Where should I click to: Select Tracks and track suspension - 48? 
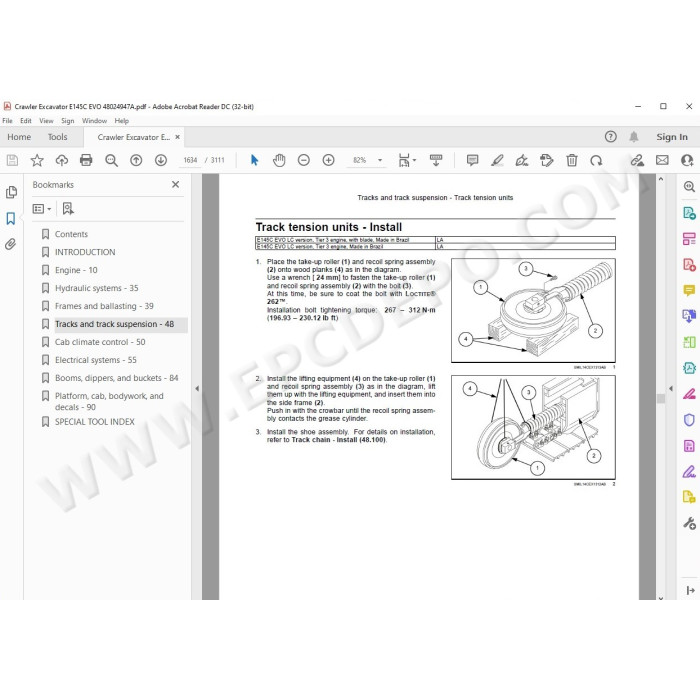(x=114, y=324)
